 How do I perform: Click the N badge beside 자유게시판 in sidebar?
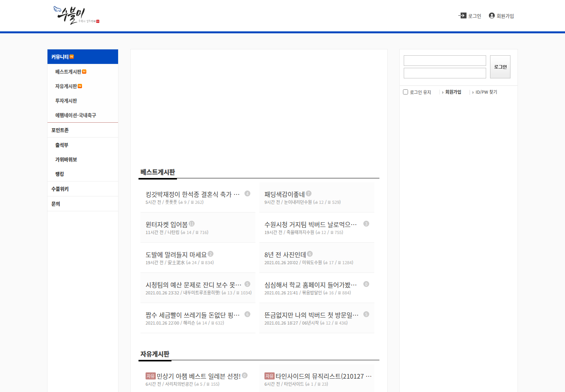[x=80, y=86]
